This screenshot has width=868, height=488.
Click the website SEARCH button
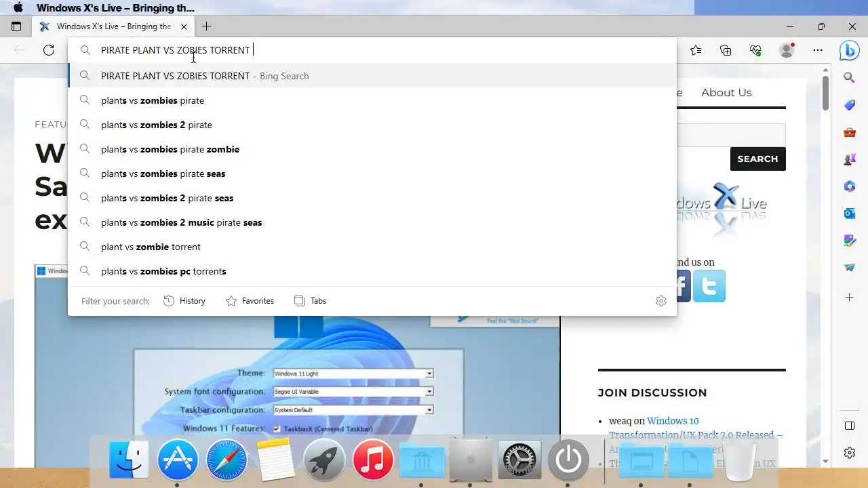click(x=757, y=159)
